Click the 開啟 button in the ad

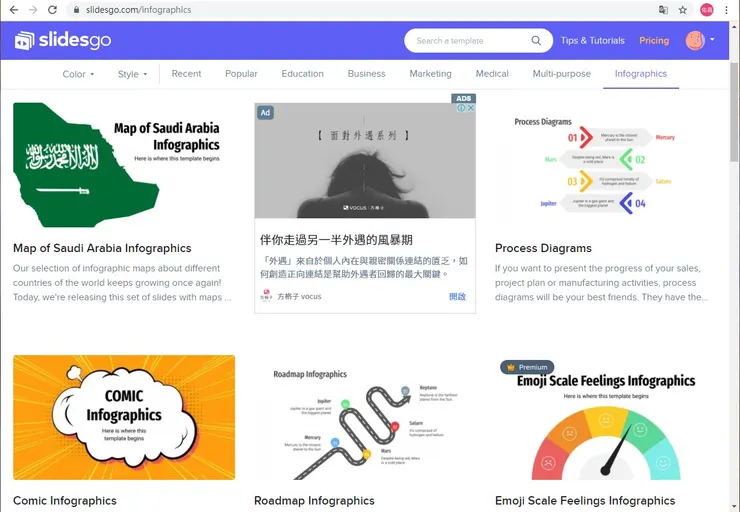tap(457, 296)
